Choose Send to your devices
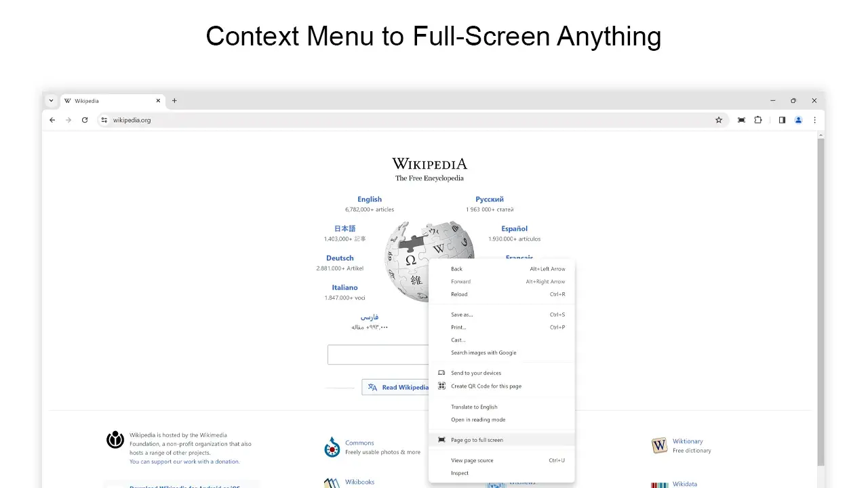 coord(502,373)
